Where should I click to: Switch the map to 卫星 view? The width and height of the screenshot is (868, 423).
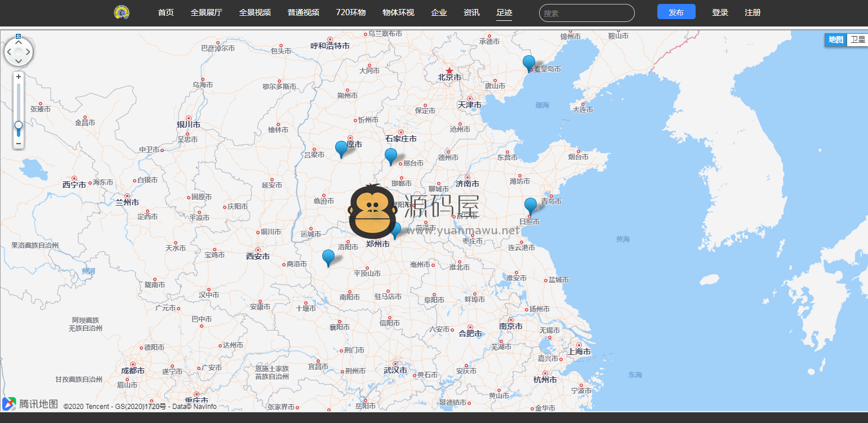857,39
